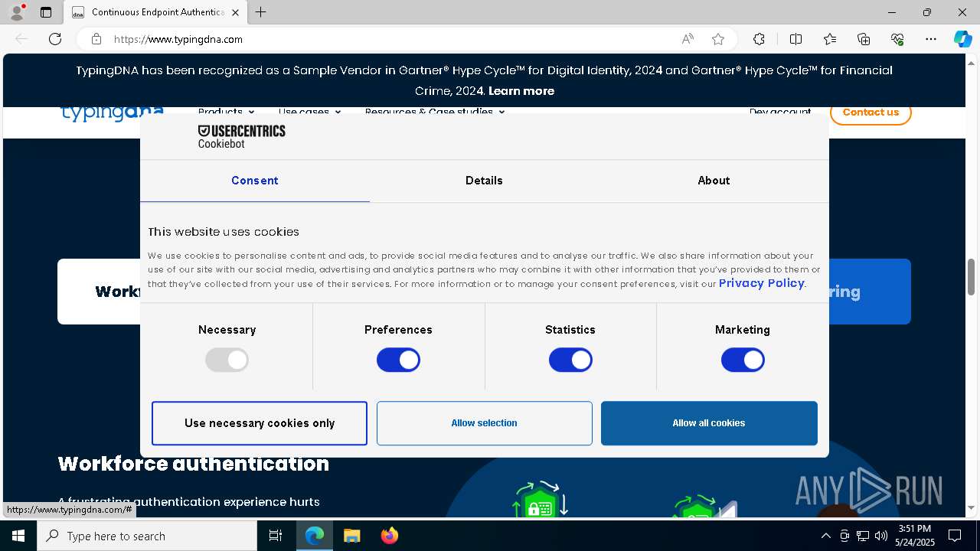
Task: Click the TypingDNA logo
Action: pos(112,112)
